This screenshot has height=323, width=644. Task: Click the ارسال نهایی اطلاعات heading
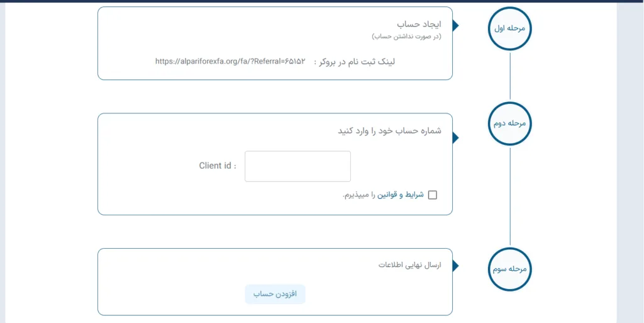click(x=409, y=265)
